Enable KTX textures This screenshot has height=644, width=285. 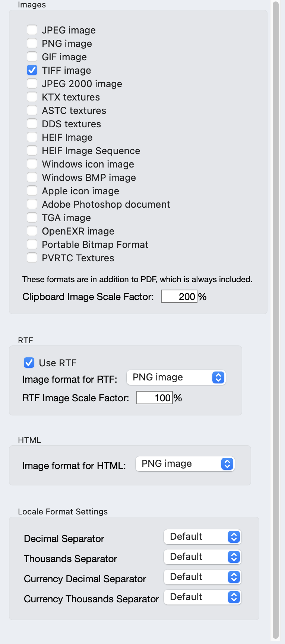[x=32, y=97]
